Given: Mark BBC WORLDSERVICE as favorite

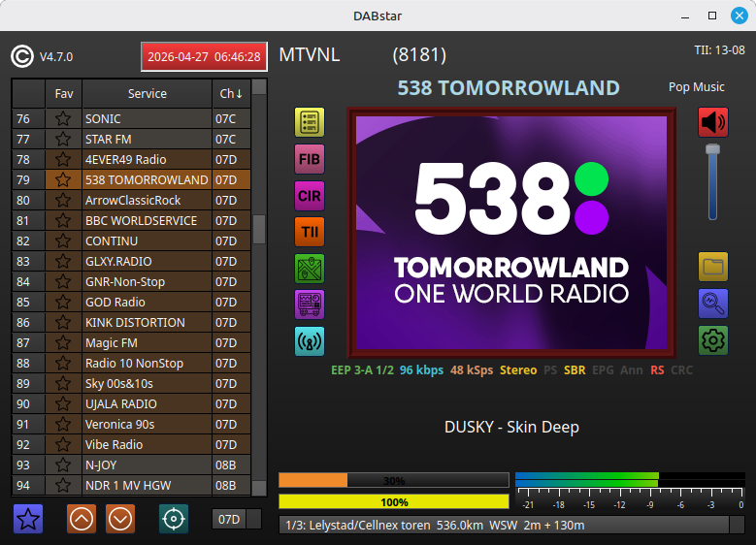Looking at the screenshot, I should pyautogui.click(x=64, y=221).
